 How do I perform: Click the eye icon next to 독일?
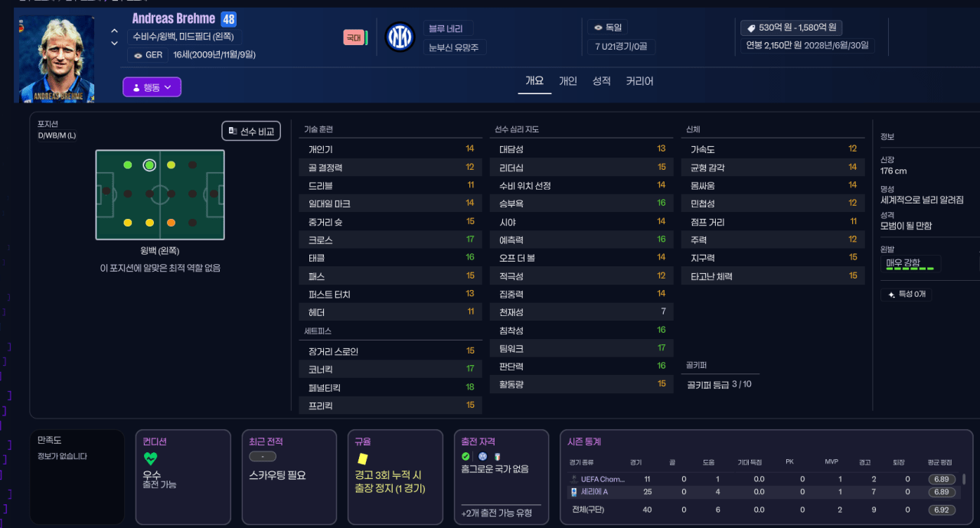pyautogui.click(x=598, y=28)
